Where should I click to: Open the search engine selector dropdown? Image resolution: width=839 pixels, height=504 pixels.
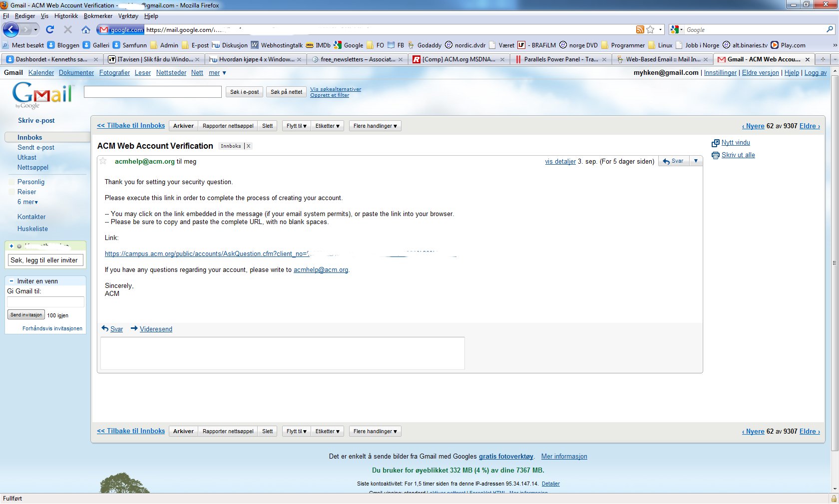676,29
